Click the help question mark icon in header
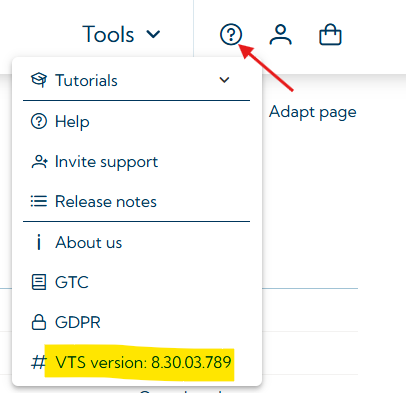Viewport: 406px width, 393px height. (x=231, y=34)
